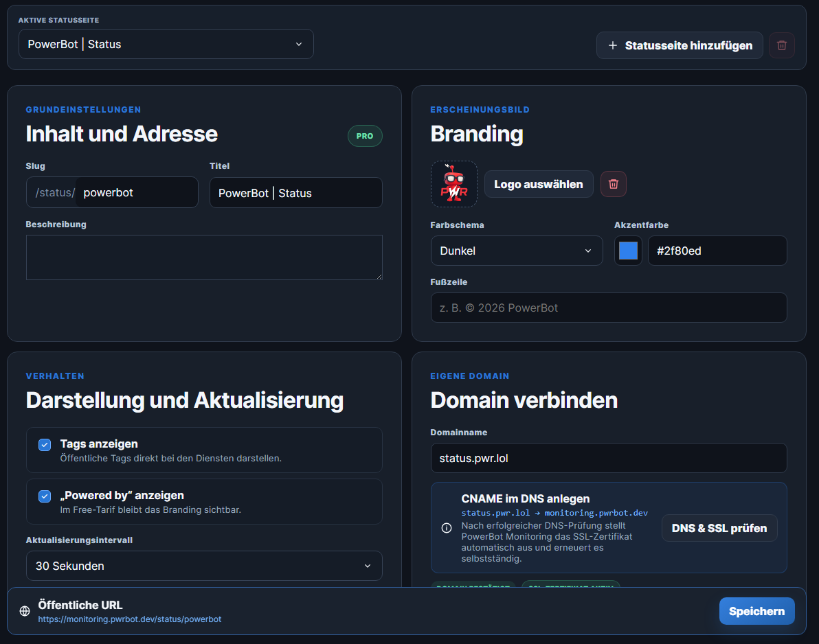Click the PRO badge

pyautogui.click(x=365, y=136)
